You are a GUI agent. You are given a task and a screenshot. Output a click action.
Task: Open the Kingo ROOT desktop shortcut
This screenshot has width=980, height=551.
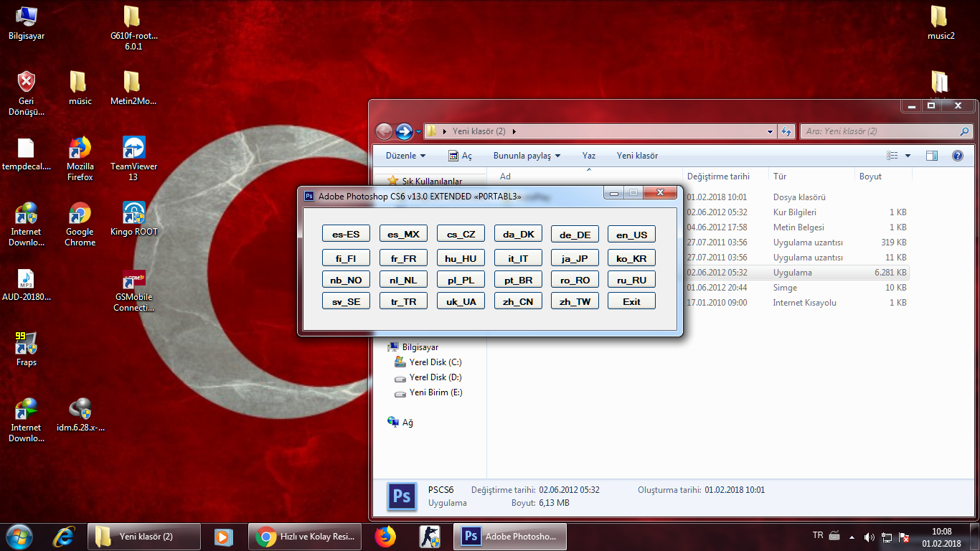pos(133,219)
